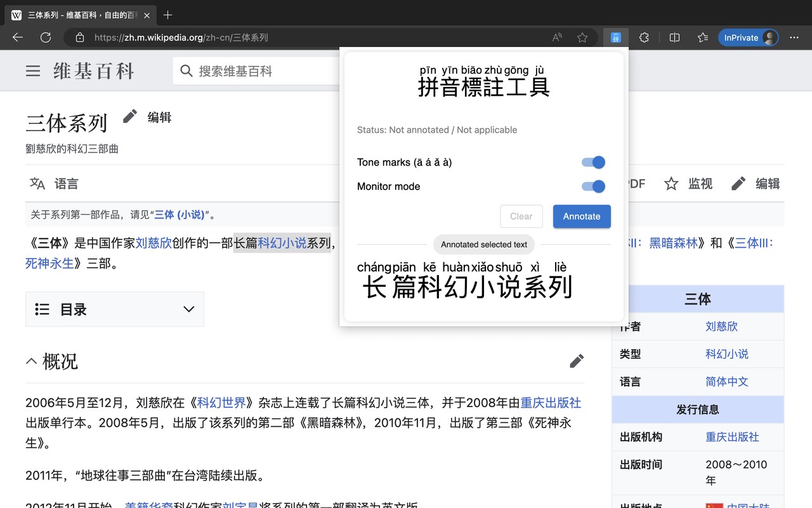Collapse the 概况 section heading

(x=31, y=361)
